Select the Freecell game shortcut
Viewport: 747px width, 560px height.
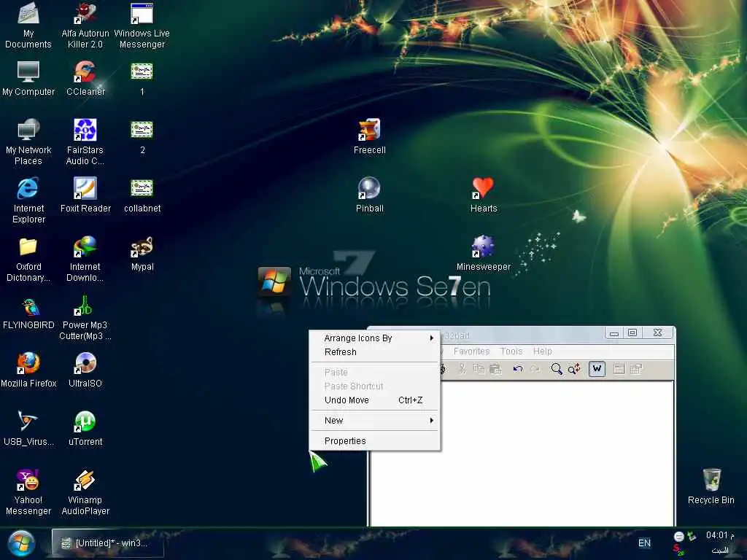click(x=370, y=137)
